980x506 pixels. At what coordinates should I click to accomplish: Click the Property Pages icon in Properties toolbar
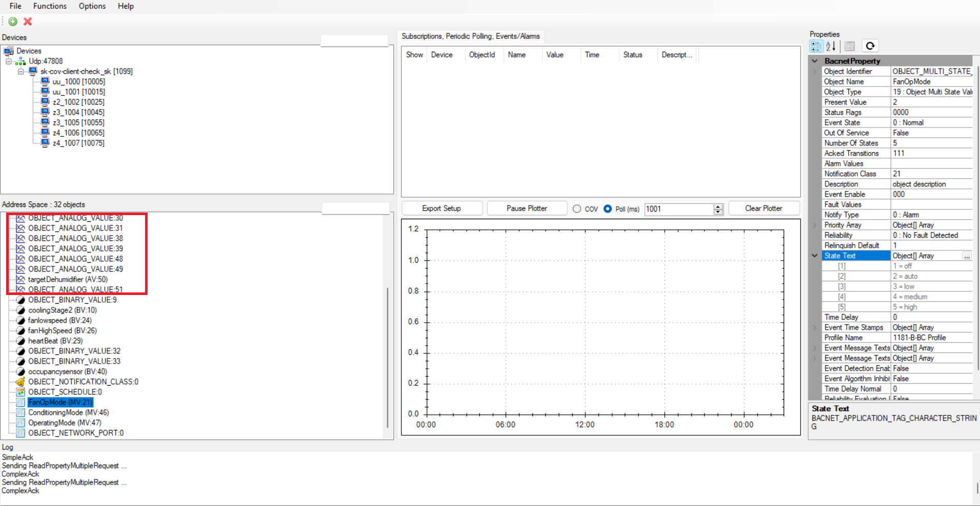pyautogui.click(x=849, y=46)
